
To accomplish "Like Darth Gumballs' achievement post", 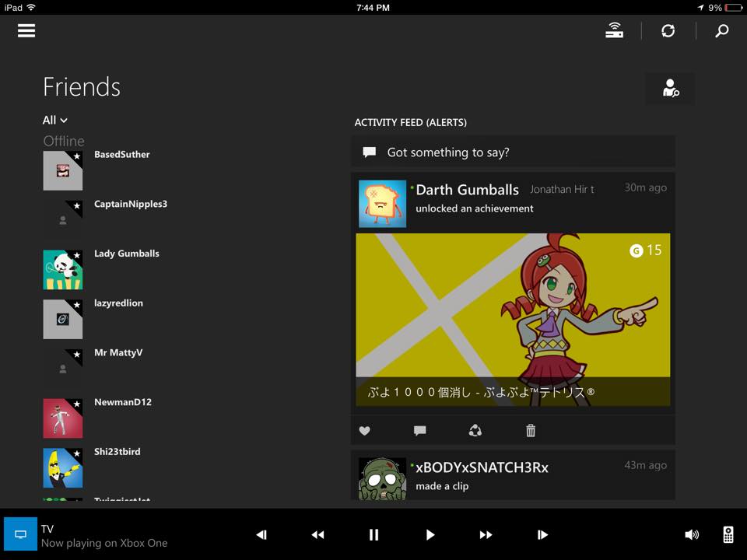I will pos(364,430).
